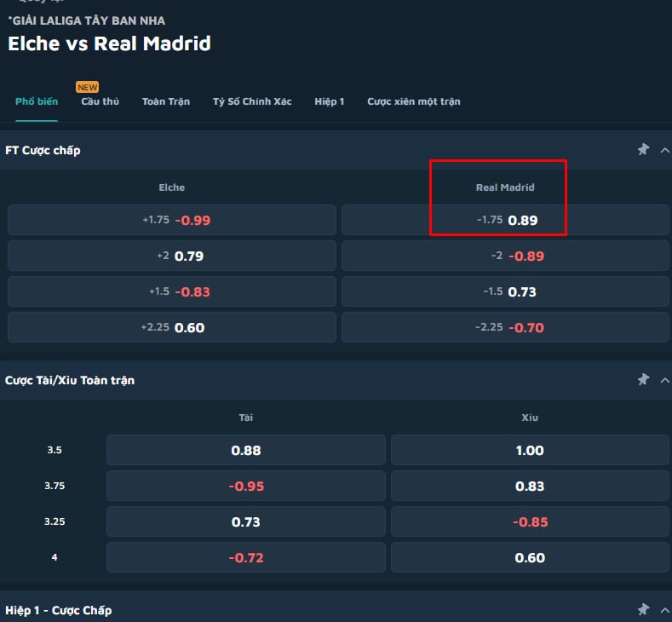This screenshot has width=672, height=622.
Task: Select Xỉu 4 odds 0.60
Action: 530,558
